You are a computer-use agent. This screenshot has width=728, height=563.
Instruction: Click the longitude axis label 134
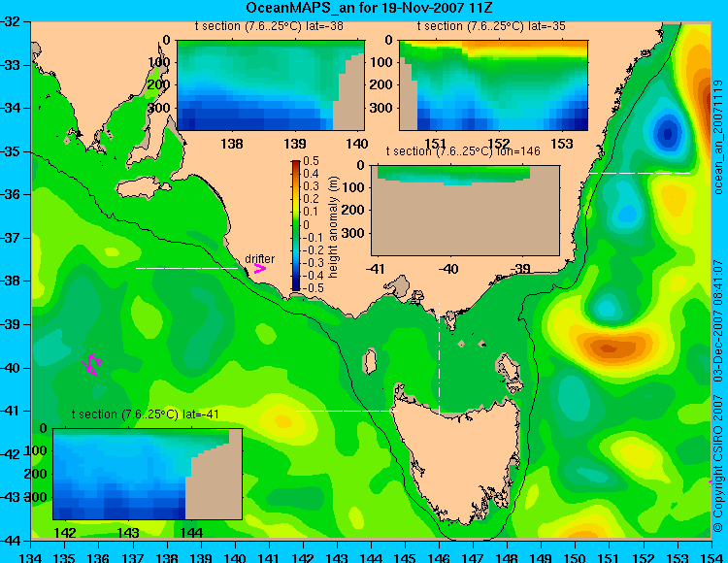(x=31, y=557)
